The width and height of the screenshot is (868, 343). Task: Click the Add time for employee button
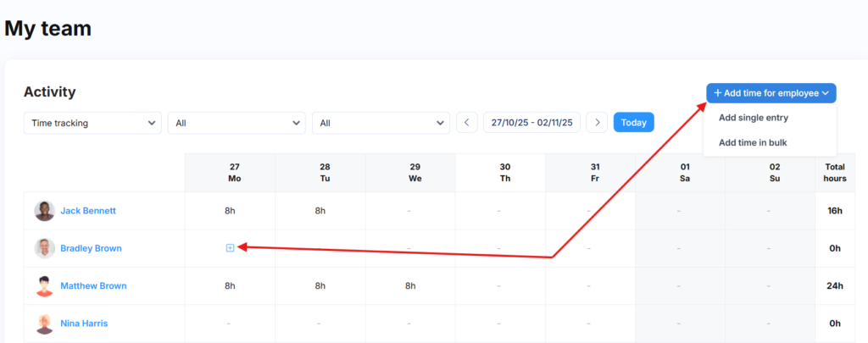pos(771,93)
